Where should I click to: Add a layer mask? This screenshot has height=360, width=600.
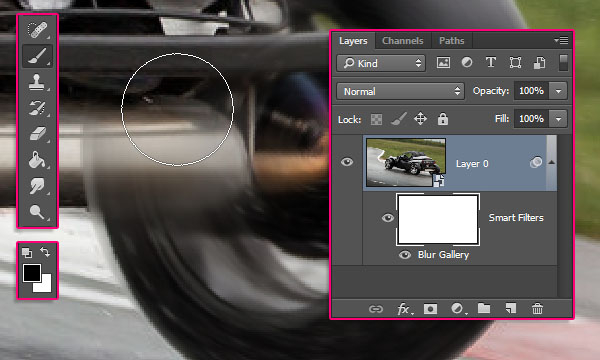pos(430,309)
